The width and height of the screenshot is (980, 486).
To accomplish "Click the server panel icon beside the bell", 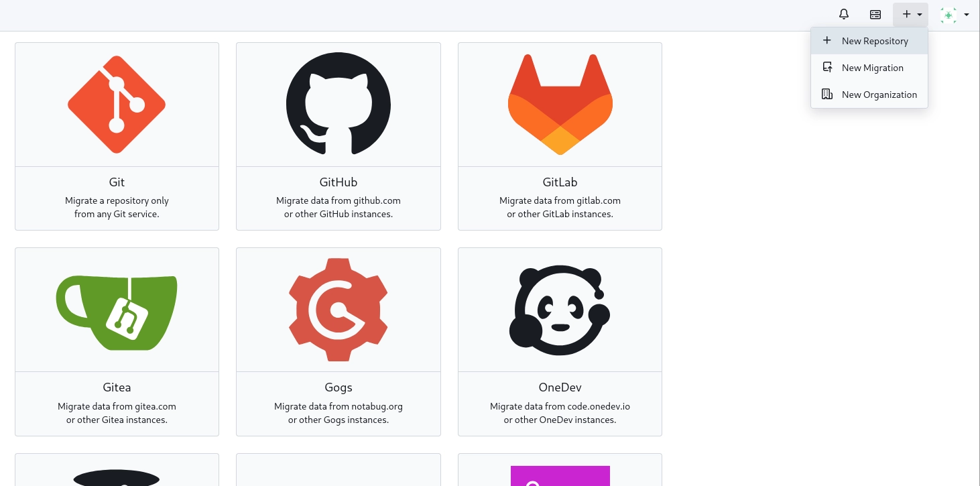I will 875,14.
